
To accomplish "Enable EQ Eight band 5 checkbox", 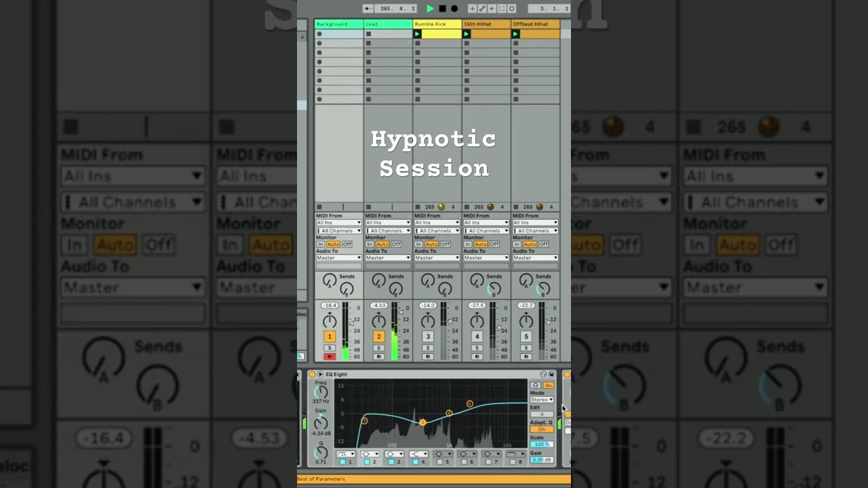I will point(439,462).
